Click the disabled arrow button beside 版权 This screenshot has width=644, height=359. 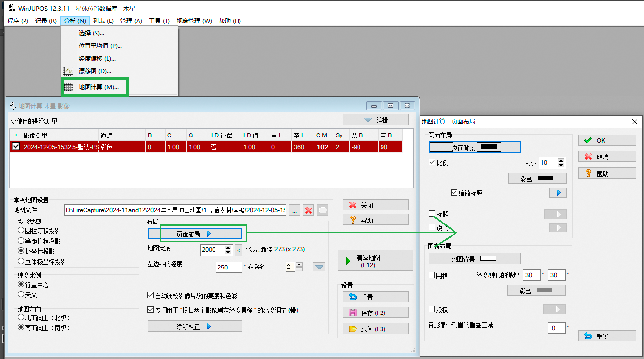555,309
